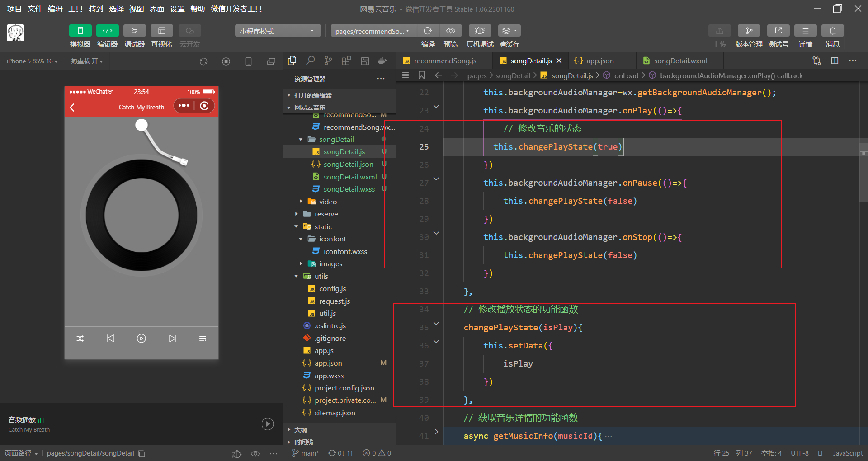Expand the video folder
Viewport: 868px width, 461px height.
click(340, 202)
